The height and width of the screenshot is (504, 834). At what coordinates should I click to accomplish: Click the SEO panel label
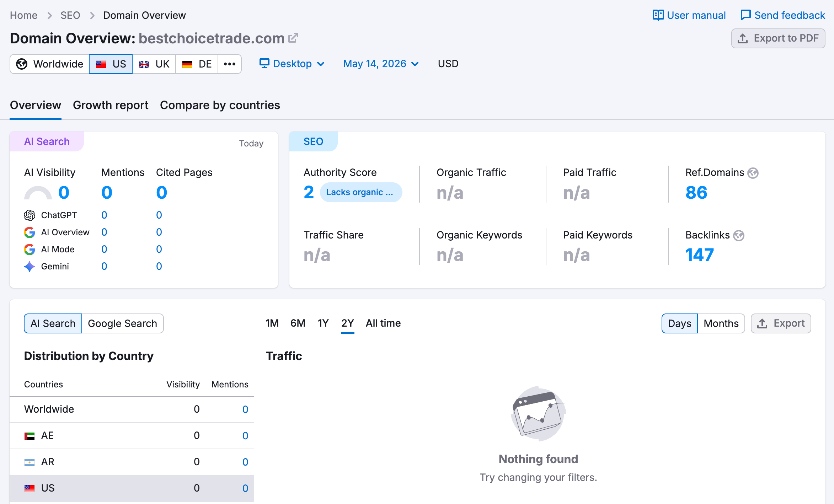(313, 141)
